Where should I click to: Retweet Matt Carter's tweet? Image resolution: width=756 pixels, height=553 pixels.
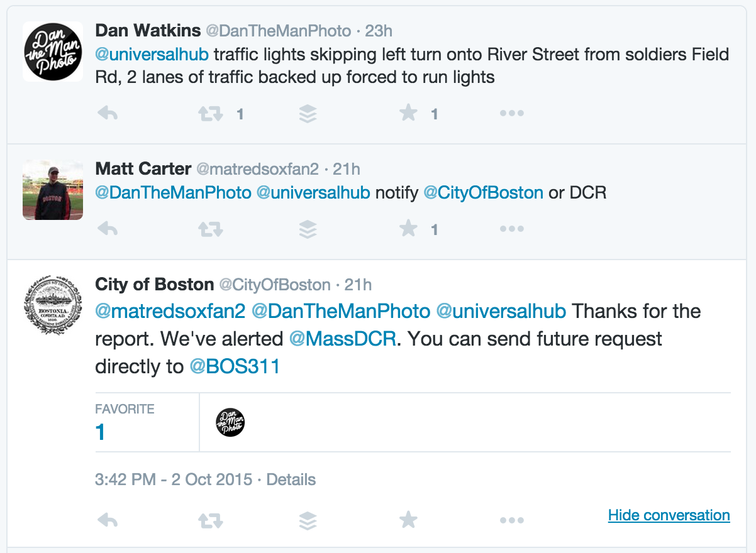click(210, 229)
